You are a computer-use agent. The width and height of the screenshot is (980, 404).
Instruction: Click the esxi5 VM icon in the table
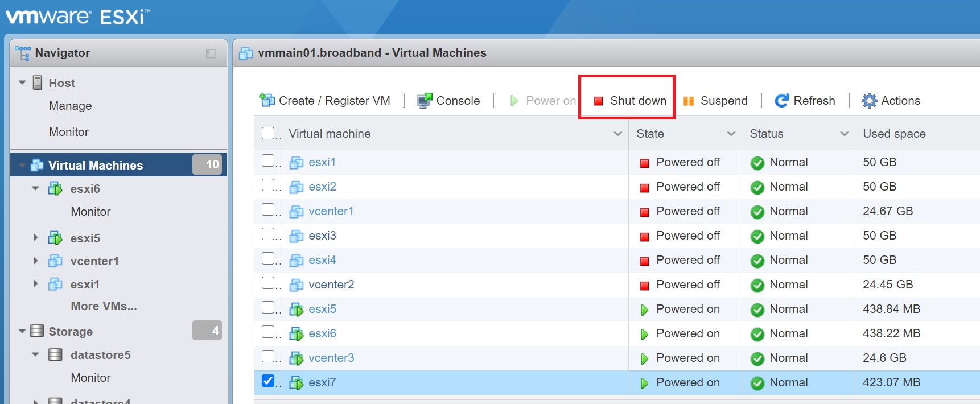point(297,310)
